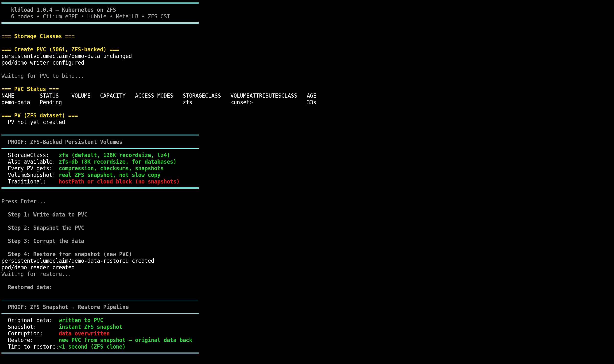
Task: Click the 'kldload 1.0.4 — Kubernetes on ZFS' title
Action: click(64, 10)
